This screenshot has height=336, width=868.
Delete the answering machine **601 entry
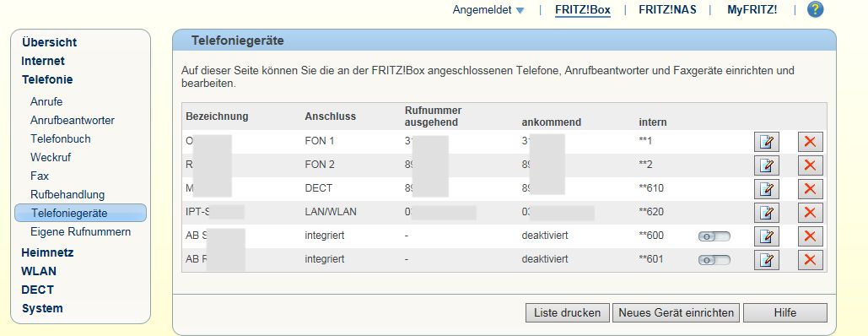point(810,259)
